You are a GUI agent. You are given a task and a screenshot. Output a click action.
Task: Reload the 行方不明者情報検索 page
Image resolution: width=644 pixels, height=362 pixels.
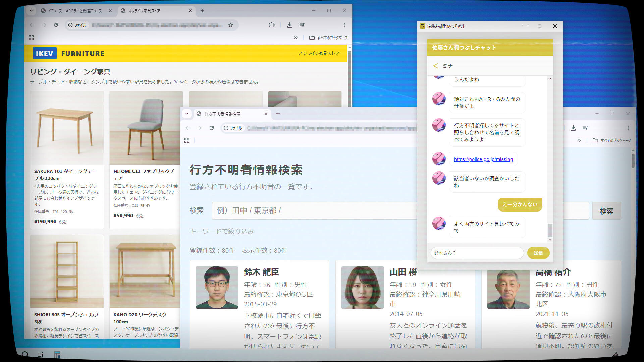pos(212,128)
